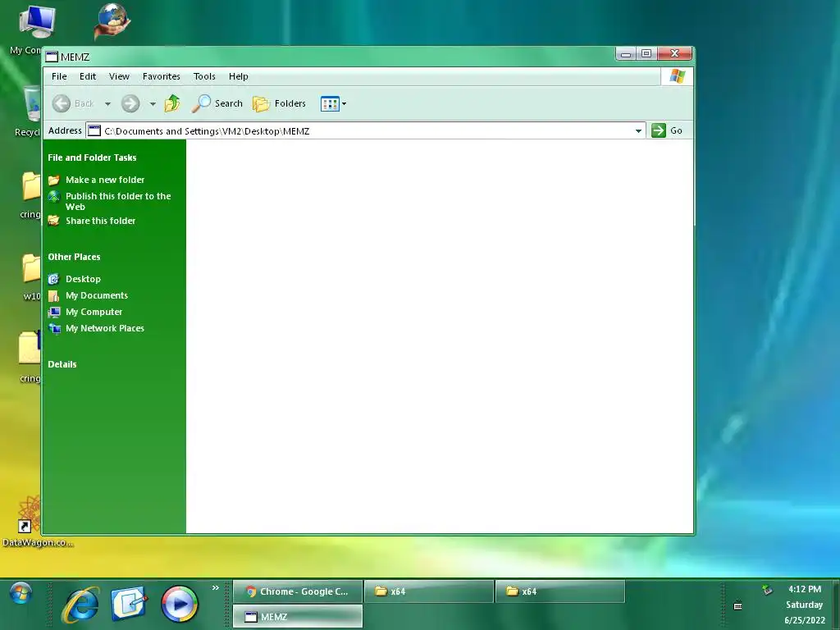This screenshot has width=840, height=630.
Task: Switch to Chrome - Google taskbar button
Action: 298,591
